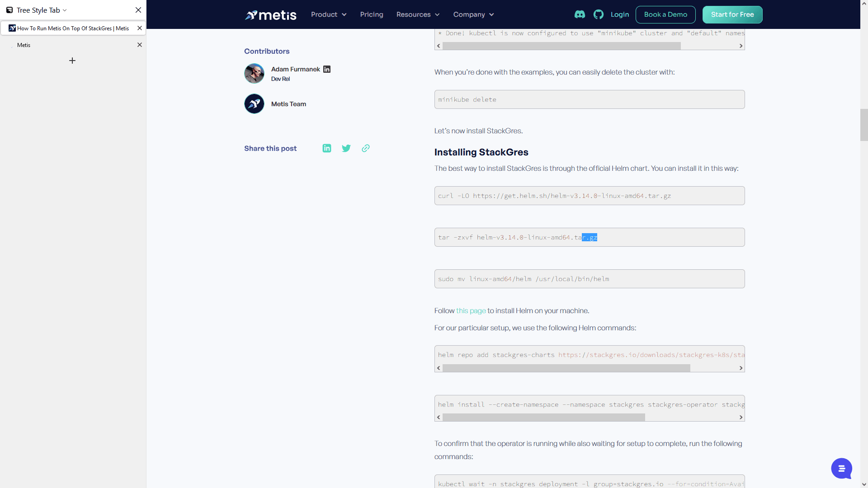Close the 'How To Run Metis' tab
This screenshot has width=868, height=488.
140,28
